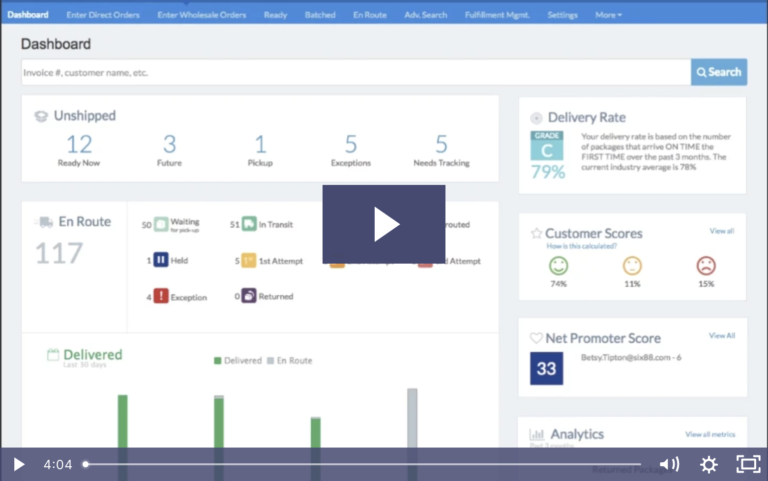Select the Held pause icon

pos(161,261)
